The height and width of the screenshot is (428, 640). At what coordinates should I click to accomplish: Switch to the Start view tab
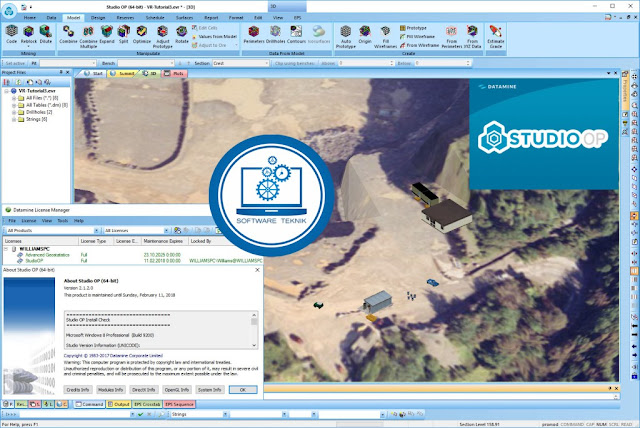94,73
